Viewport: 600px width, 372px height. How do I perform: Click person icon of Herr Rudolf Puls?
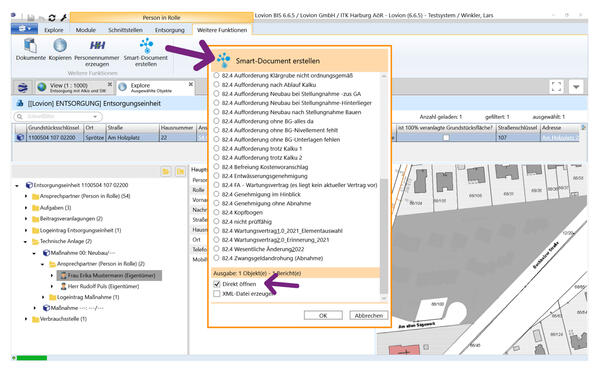pos(64,286)
